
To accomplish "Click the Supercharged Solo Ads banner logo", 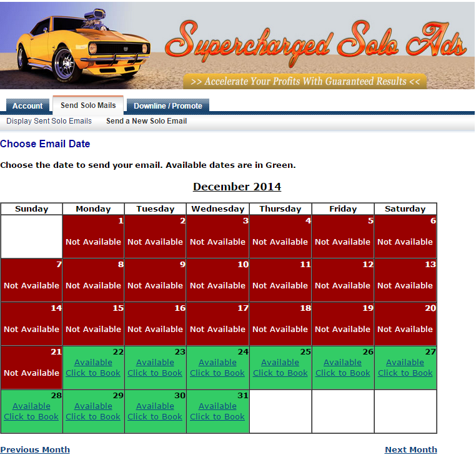I will point(315,42).
